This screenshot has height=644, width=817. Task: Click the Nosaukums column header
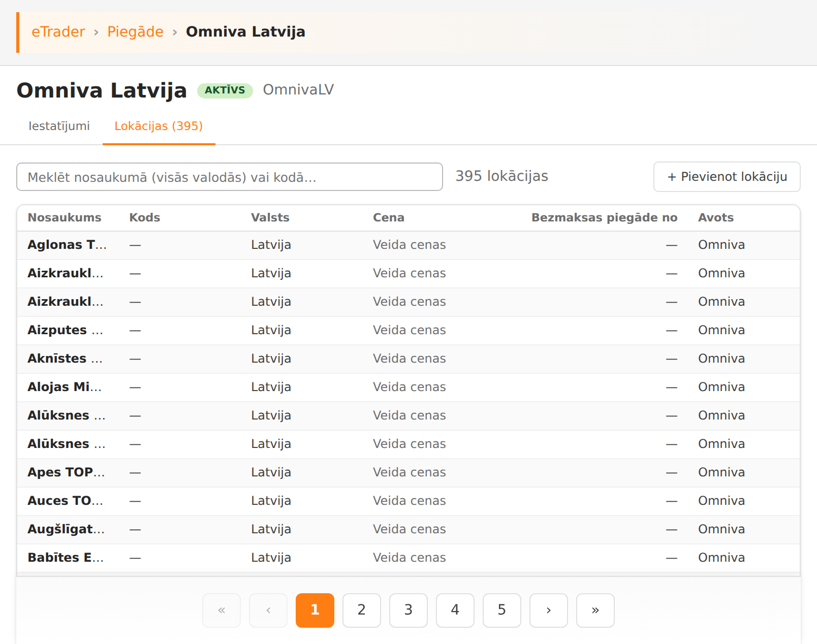point(65,217)
